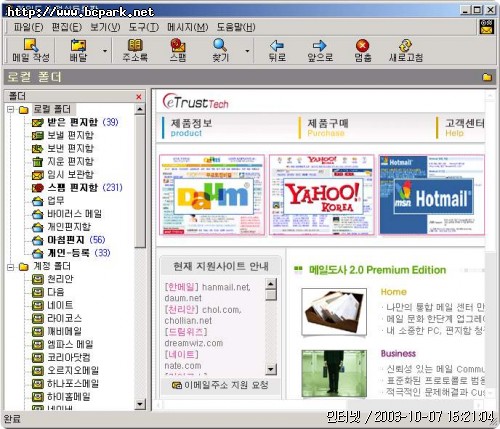This screenshot has width=500, height=429.
Task: Click the 이메일주소 지원 요청 button
Action: [x=220, y=385]
